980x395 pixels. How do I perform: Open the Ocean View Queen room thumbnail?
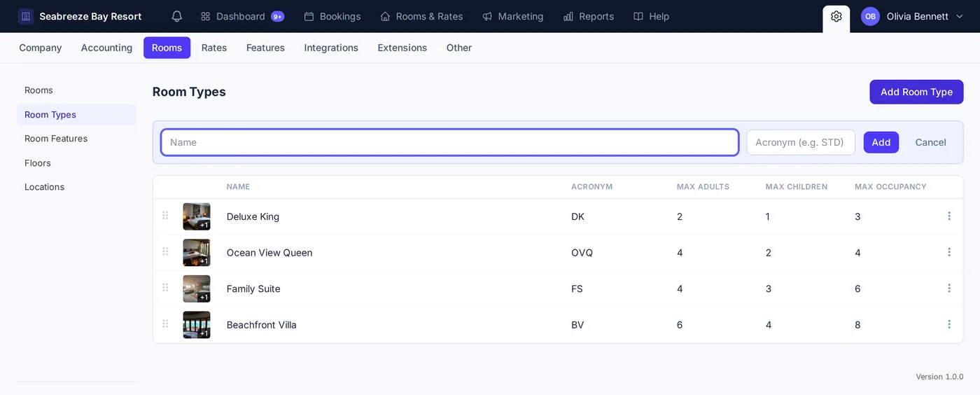[197, 253]
